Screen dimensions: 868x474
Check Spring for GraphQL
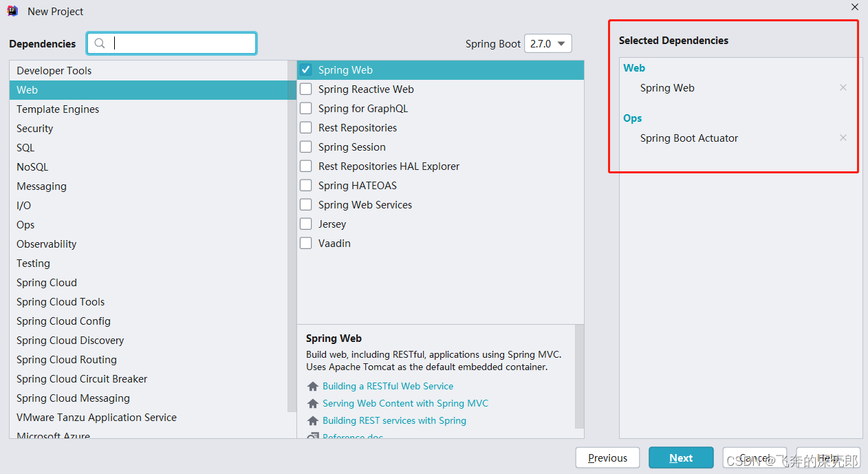[305, 108]
